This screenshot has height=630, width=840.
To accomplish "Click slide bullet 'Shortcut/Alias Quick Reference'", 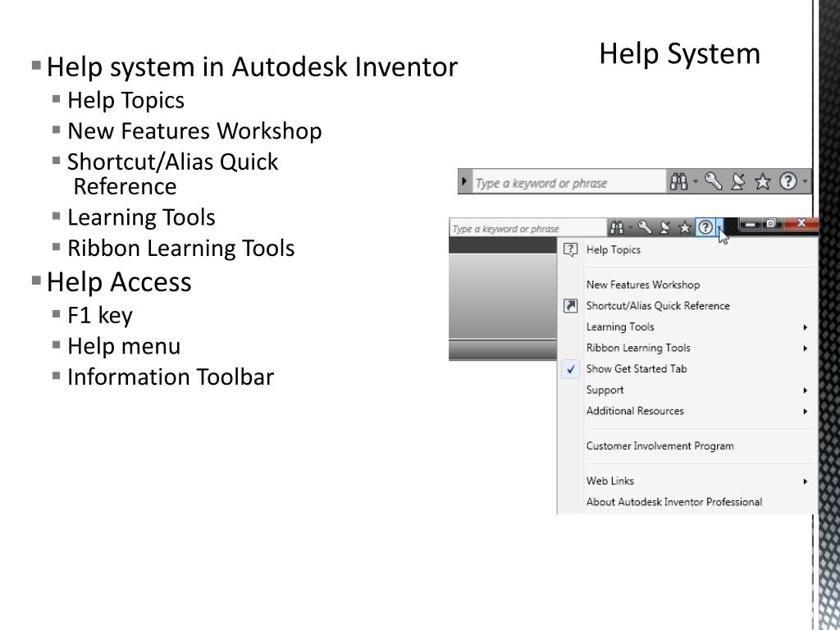I will point(172,174).
